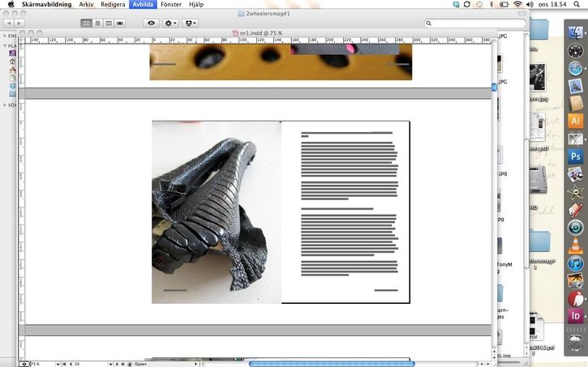Open the Redigera menu
This screenshot has width=588, height=367.
click(x=113, y=5)
